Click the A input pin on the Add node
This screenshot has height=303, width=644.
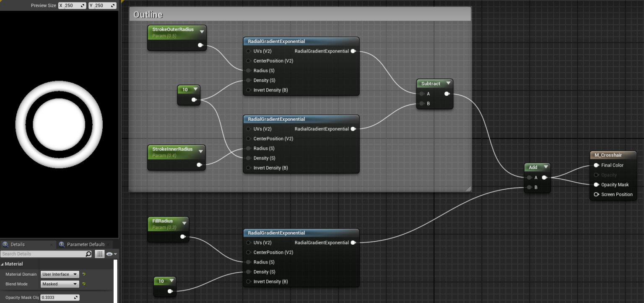click(529, 178)
